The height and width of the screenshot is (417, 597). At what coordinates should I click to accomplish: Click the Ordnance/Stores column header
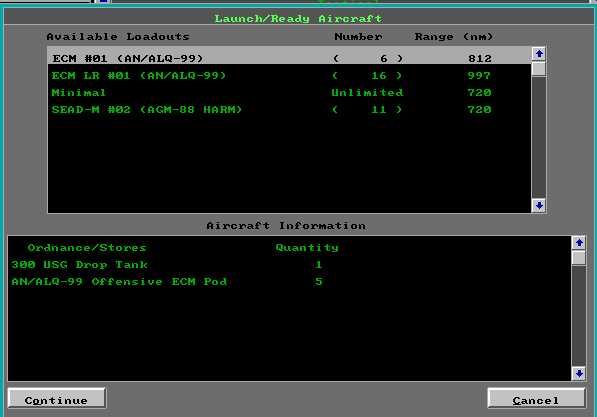click(87, 248)
